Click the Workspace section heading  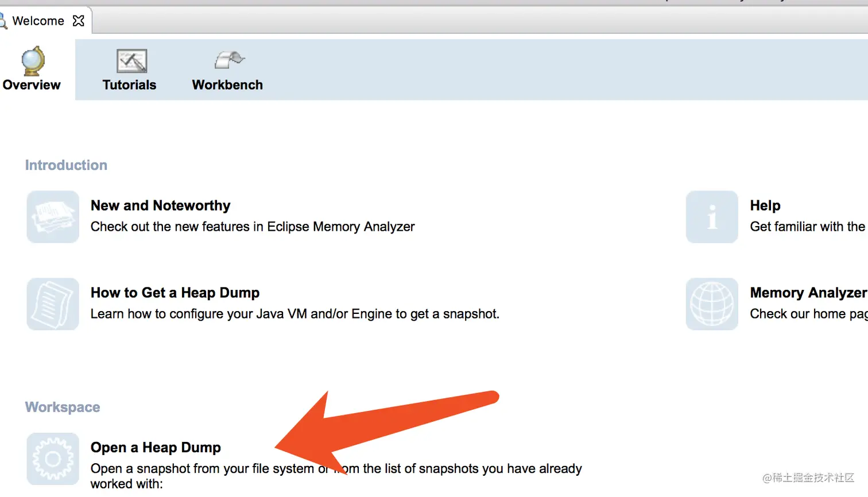[63, 407]
